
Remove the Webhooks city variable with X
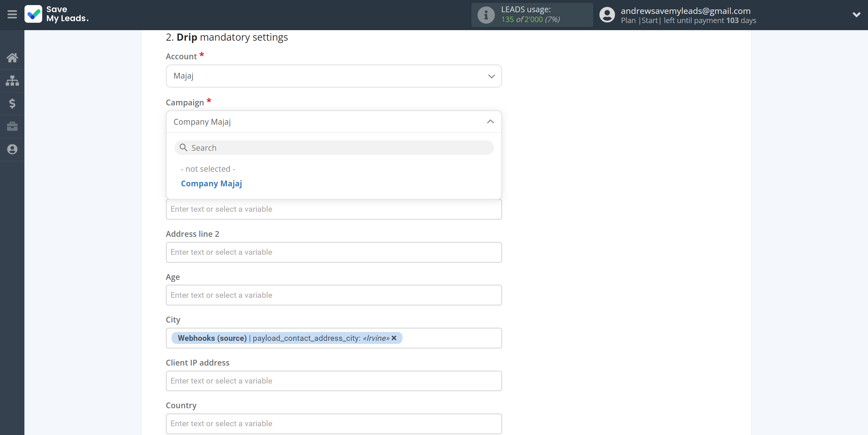coord(394,338)
